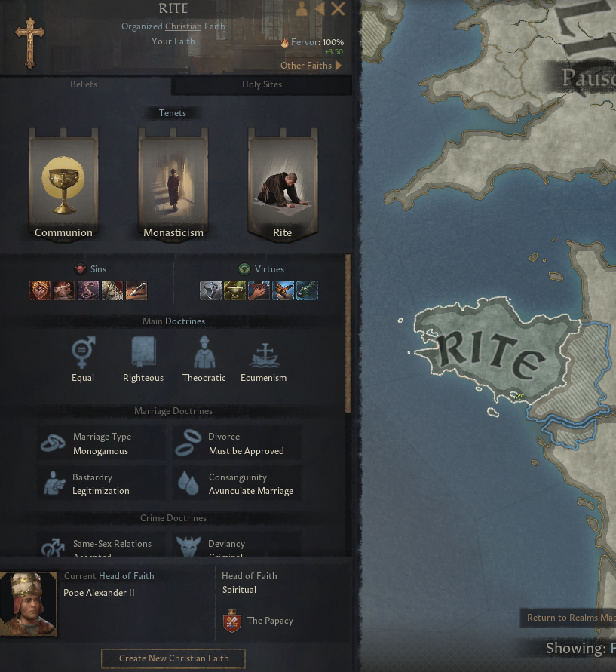
Task: Open the character silhouette icon in header
Action: click(302, 8)
